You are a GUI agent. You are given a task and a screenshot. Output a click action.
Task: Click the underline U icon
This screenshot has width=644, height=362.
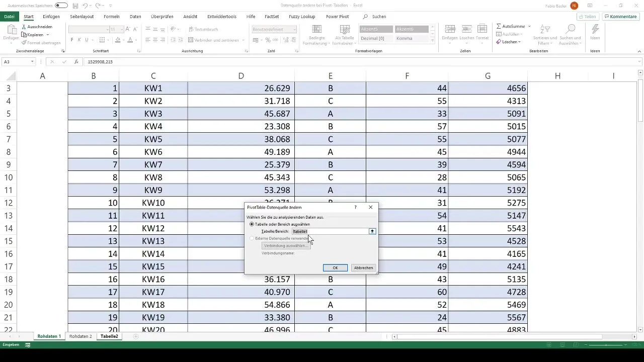click(x=87, y=40)
